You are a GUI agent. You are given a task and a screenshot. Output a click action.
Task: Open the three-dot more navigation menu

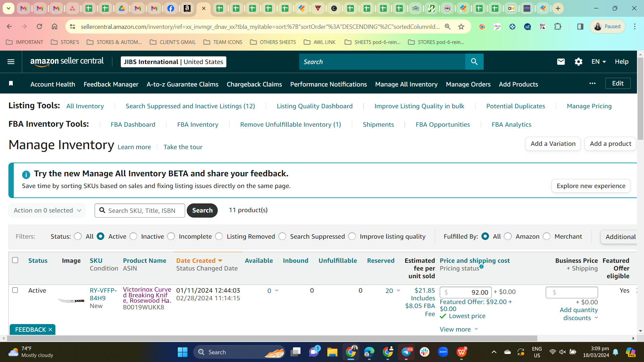[593, 83]
